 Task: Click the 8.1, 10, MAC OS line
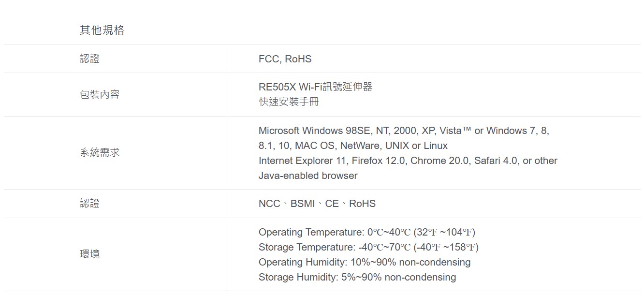click(x=353, y=146)
